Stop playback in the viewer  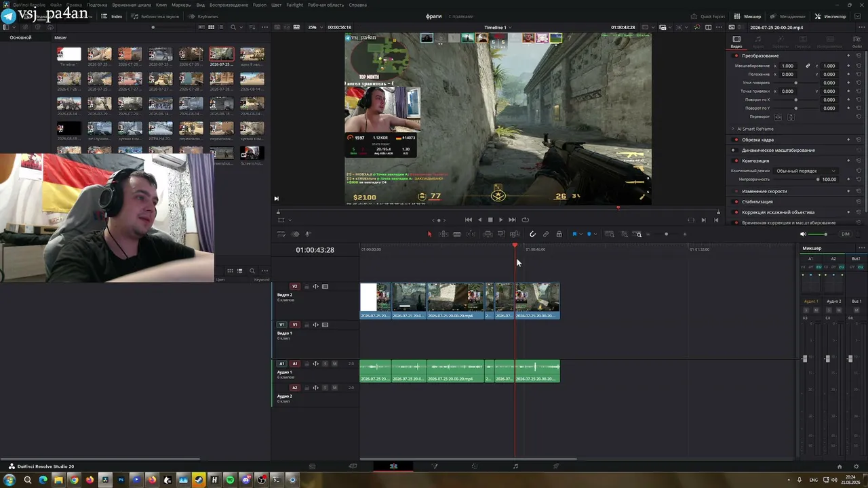point(490,220)
